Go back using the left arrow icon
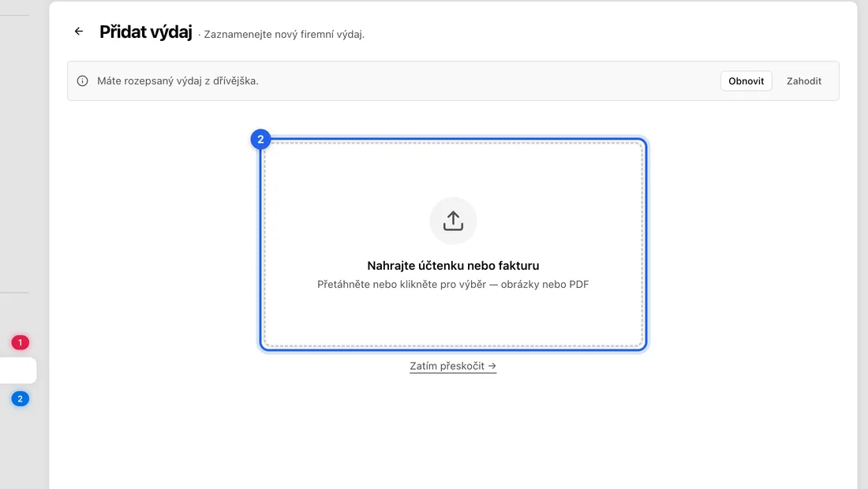 tap(79, 32)
